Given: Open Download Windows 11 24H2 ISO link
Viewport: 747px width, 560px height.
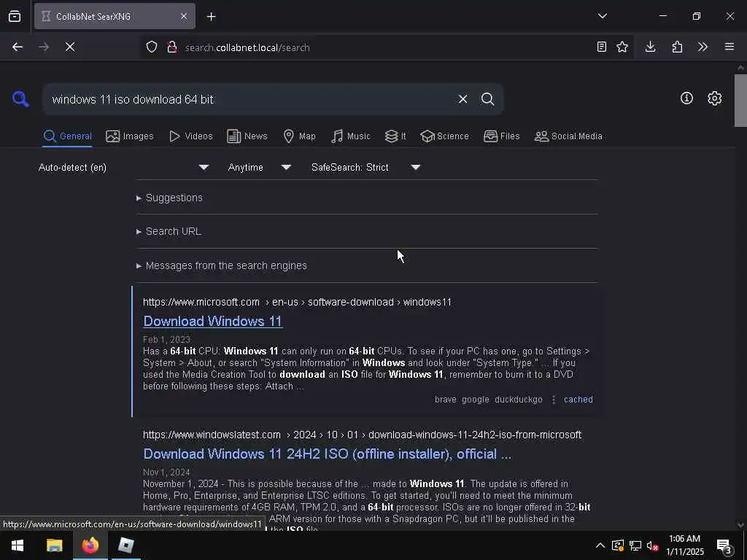Looking at the screenshot, I should 328,454.
